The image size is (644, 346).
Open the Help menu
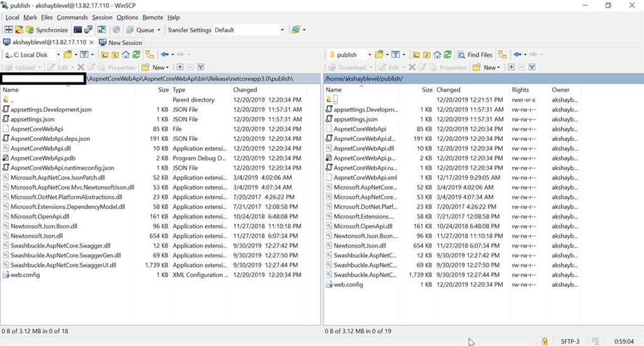(x=174, y=17)
